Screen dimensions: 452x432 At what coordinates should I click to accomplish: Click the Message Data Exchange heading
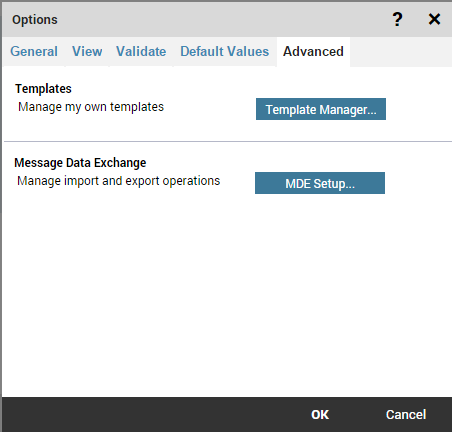(80, 163)
